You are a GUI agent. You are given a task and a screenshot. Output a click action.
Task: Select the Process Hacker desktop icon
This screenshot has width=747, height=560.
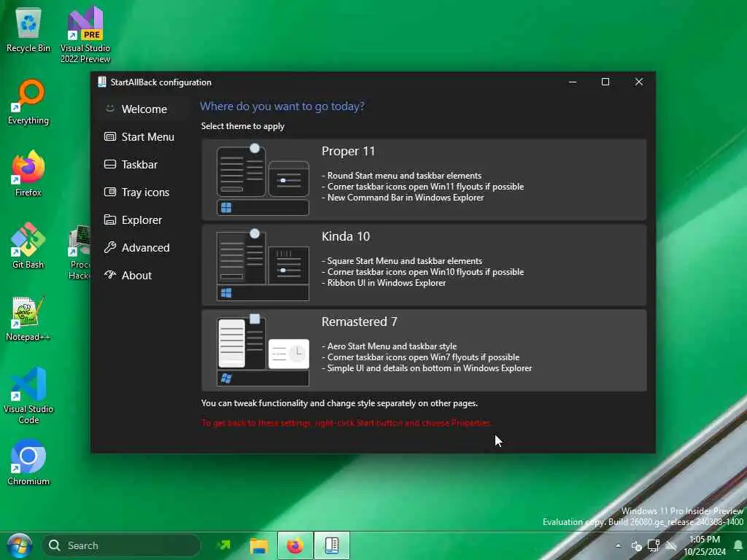[x=79, y=252]
